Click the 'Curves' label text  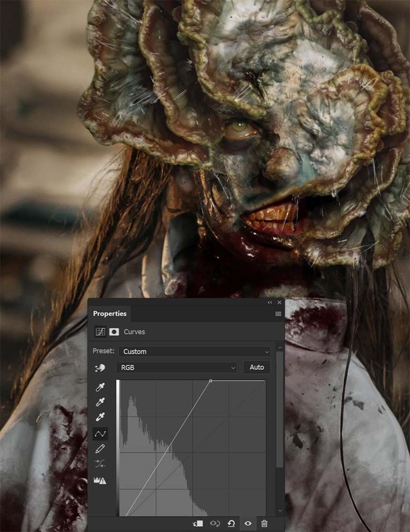pos(134,332)
